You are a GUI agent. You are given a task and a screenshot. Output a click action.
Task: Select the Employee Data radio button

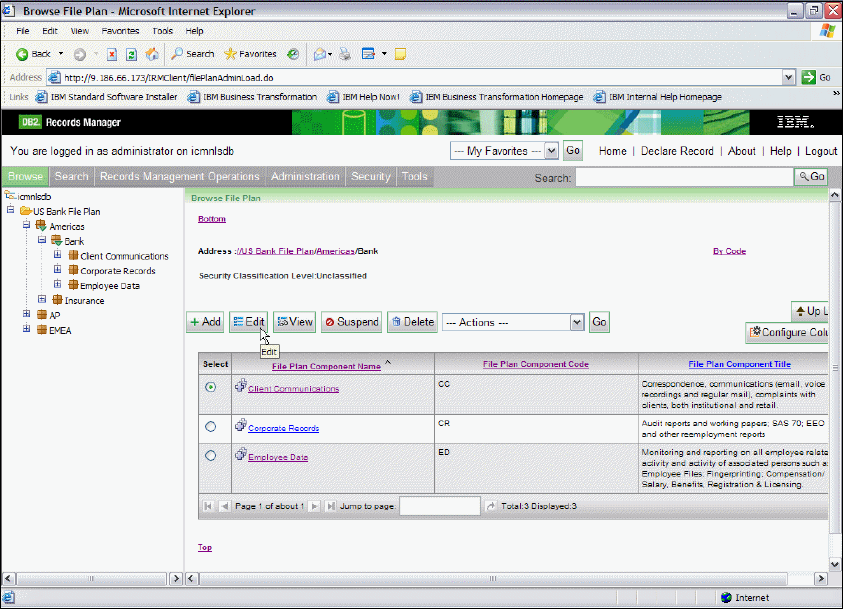pyautogui.click(x=210, y=456)
